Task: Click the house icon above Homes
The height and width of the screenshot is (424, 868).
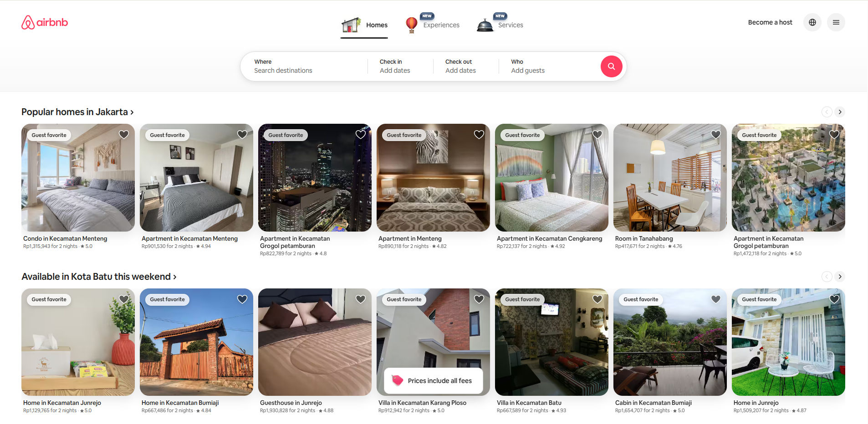Action: click(x=351, y=25)
